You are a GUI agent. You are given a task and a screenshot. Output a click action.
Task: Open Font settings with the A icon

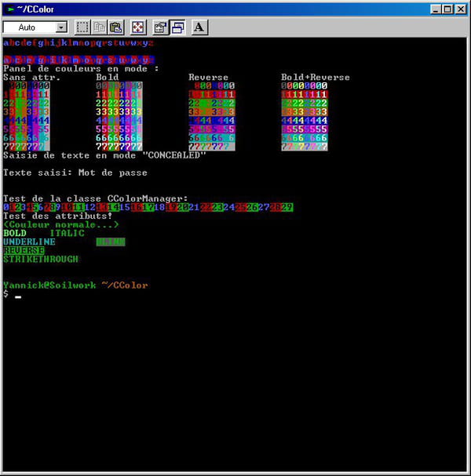(199, 27)
